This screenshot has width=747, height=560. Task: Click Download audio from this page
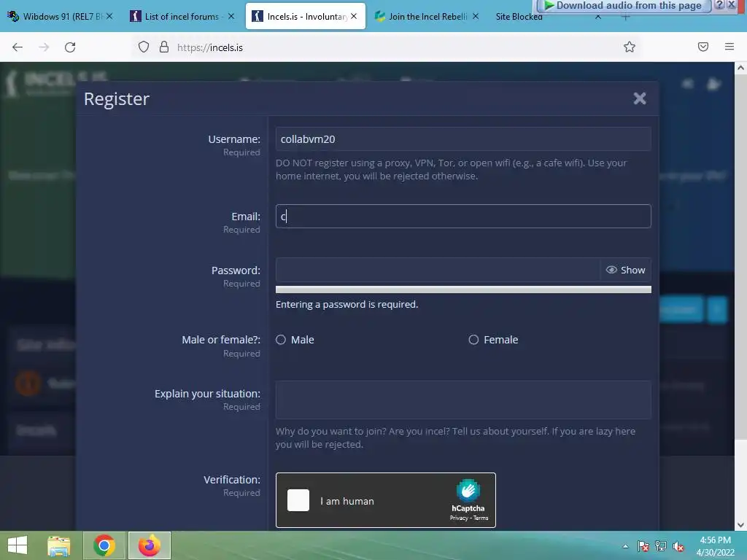623,6
